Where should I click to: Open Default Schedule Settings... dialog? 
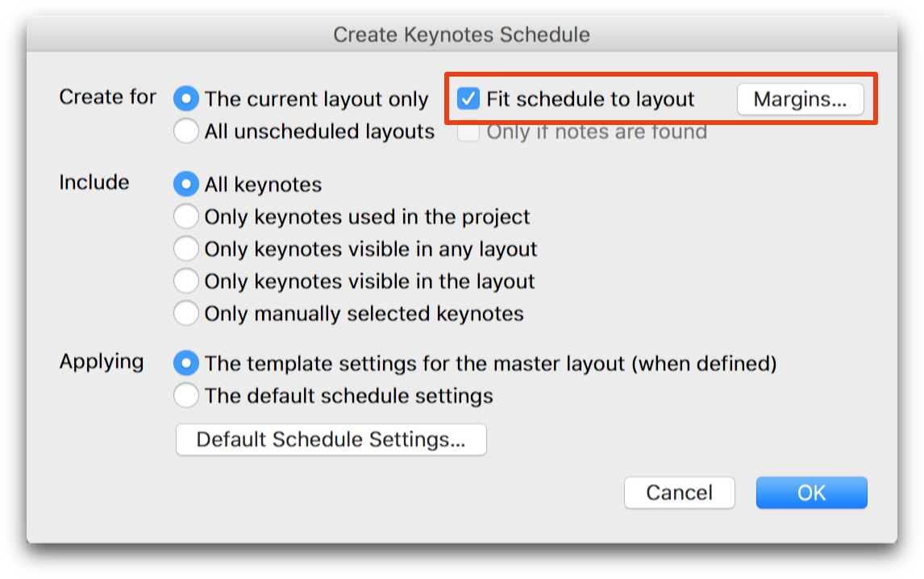tap(331, 439)
